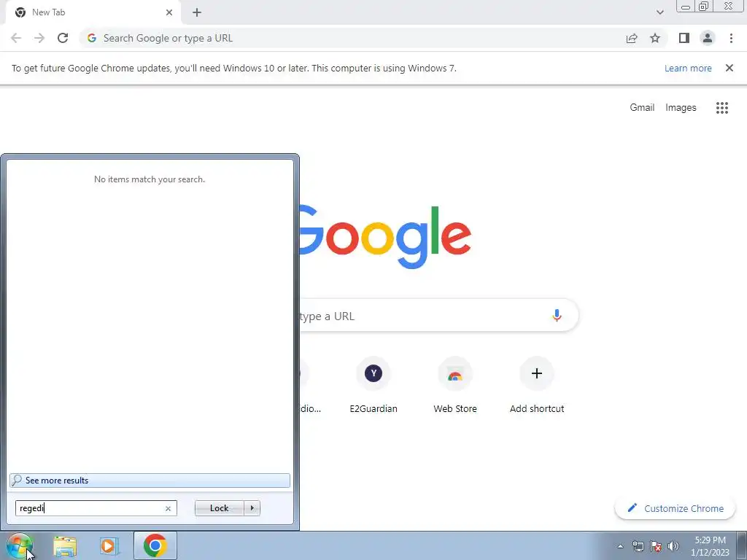Open the Chrome side panel
The height and width of the screenshot is (560, 747).
[x=684, y=38]
